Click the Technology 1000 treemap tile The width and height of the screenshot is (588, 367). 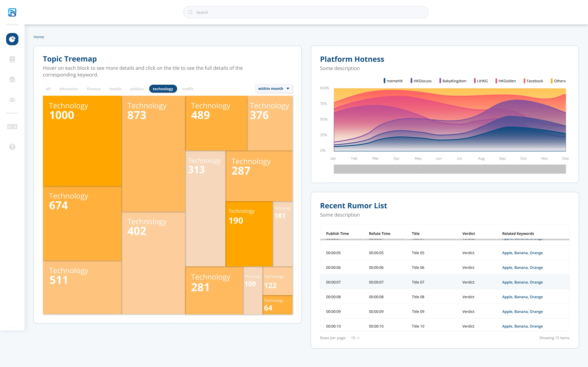pos(82,141)
